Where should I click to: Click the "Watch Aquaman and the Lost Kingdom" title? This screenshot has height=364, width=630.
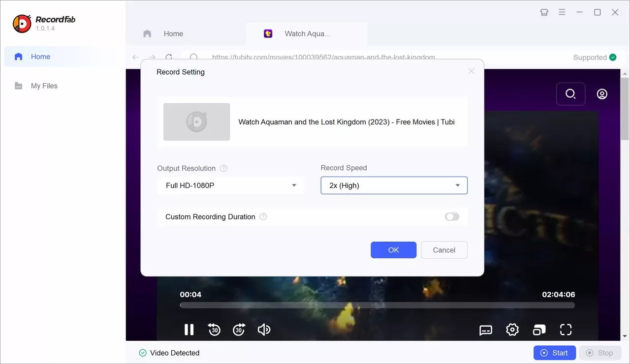346,122
